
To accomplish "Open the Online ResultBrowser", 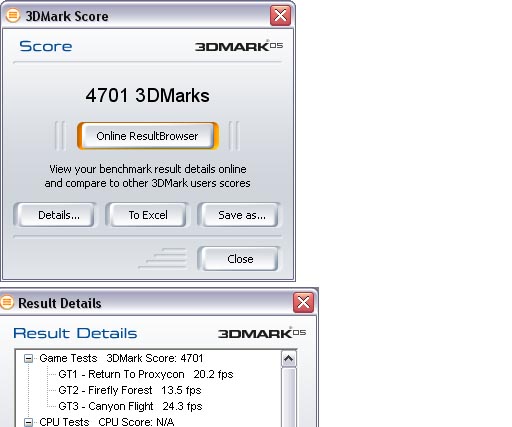I will point(148,136).
